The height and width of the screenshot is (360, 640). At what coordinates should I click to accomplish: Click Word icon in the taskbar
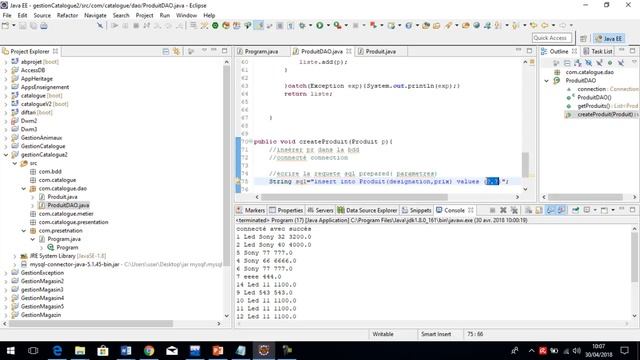(x=126, y=351)
